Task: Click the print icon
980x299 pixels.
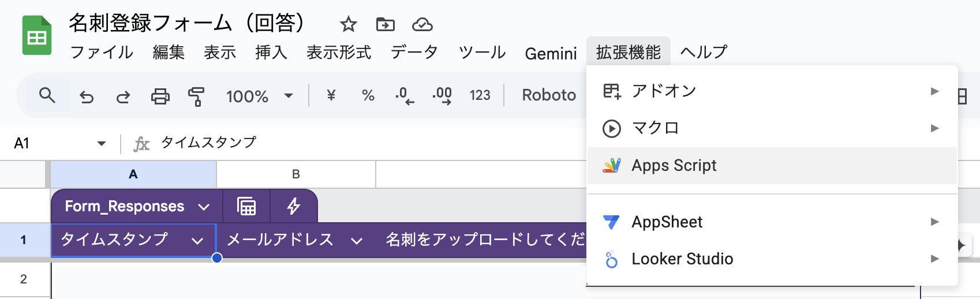Action: 160,96
